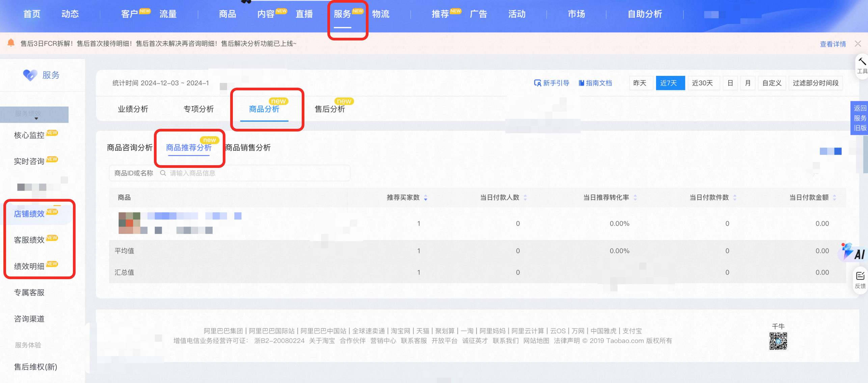Open 流量 in top navigation
868x383 pixels.
click(x=168, y=14)
